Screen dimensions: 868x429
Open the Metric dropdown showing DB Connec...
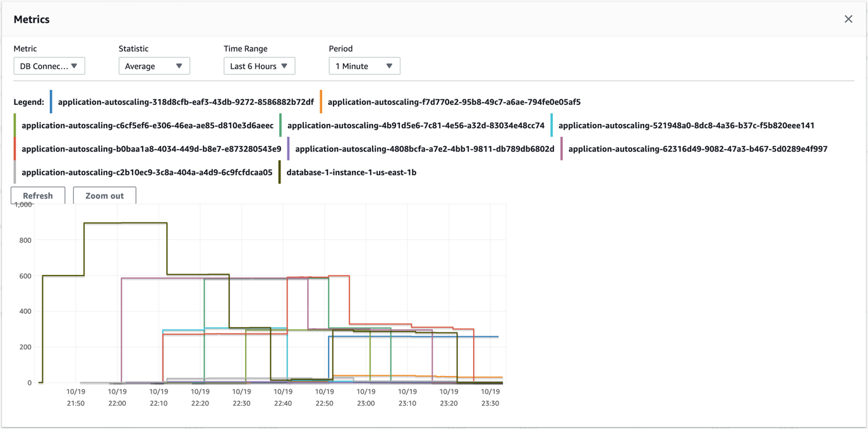pos(49,66)
